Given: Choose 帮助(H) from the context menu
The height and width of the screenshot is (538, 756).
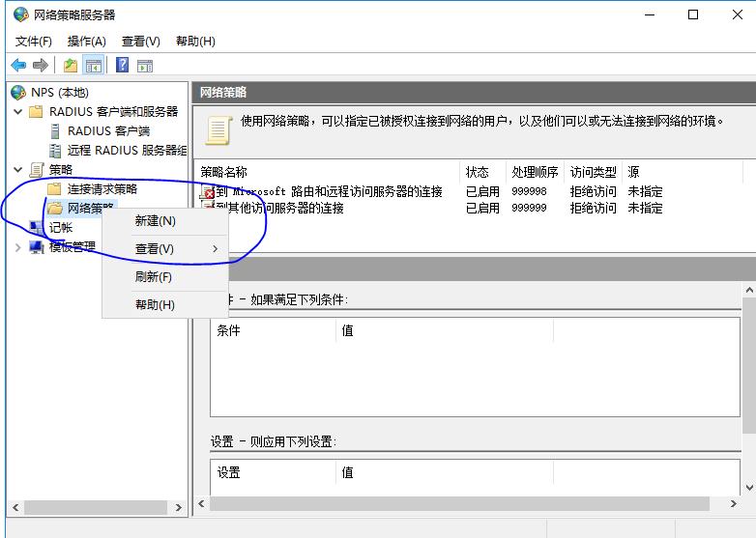Looking at the screenshot, I should [165, 305].
